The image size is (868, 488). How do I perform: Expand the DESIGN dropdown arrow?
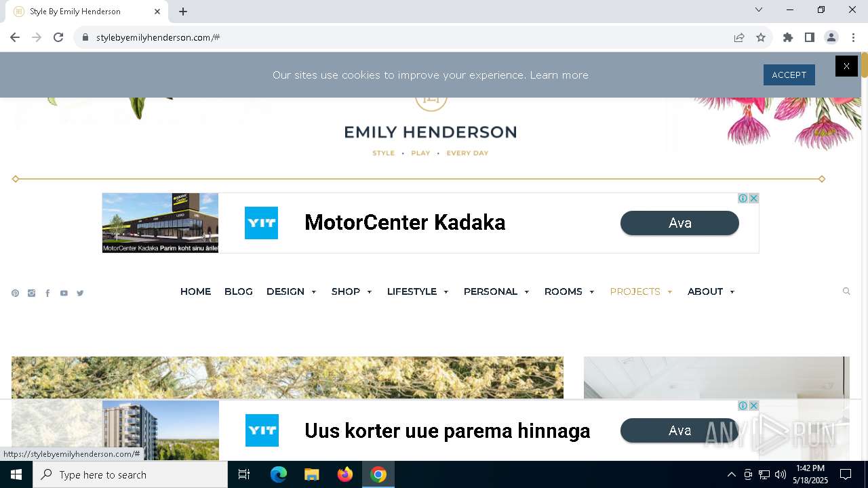click(313, 292)
